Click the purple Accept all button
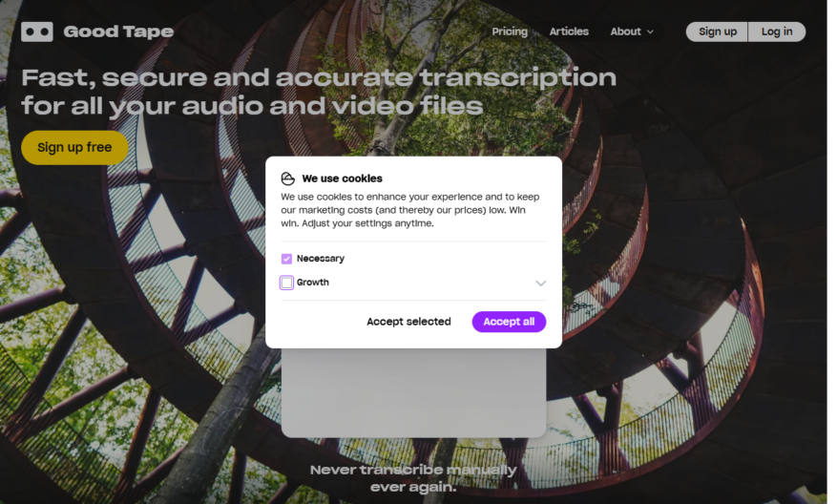This screenshot has height=504, width=837. pos(509,322)
